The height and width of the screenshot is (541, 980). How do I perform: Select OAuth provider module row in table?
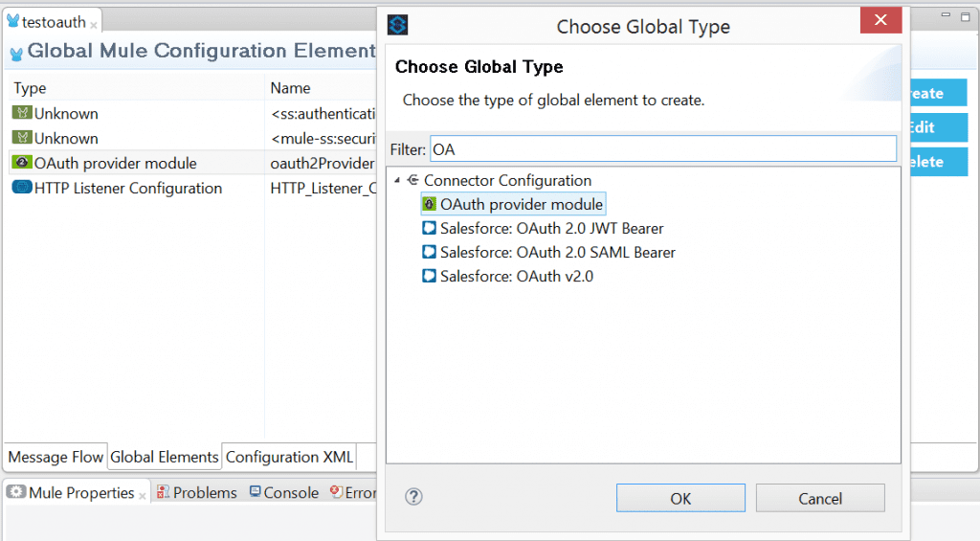193,163
